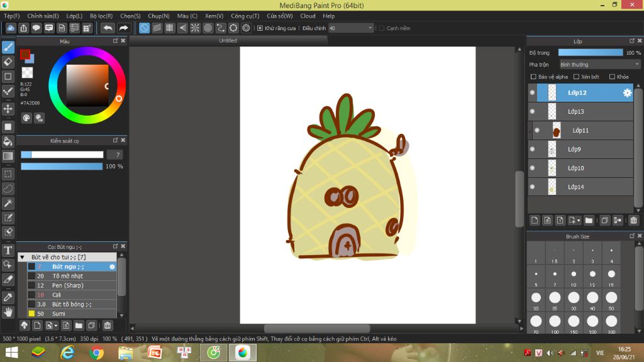The image size is (644, 362).
Task: Toggle the Khử răng cưa checkbox
Action: click(x=260, y=28)
